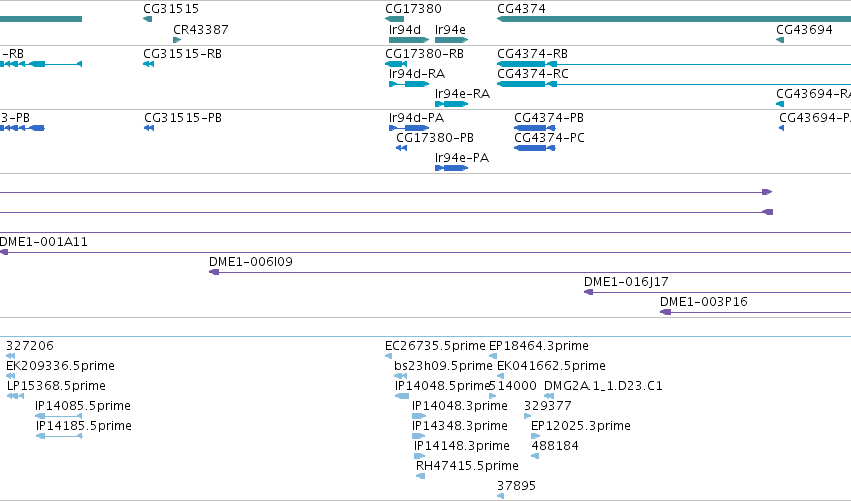Click protein CG4374-PB label
The width and height of the screenshot is (851, 501).
(549, 118)
